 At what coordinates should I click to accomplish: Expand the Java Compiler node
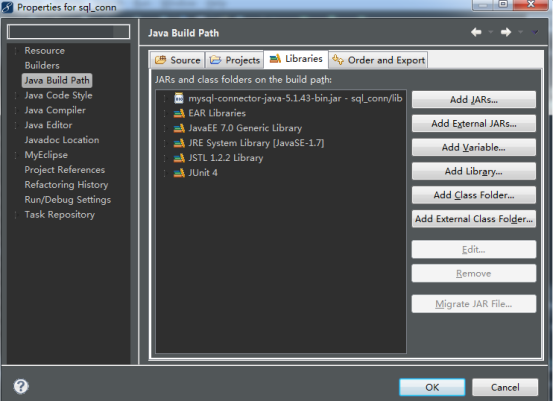coord(16,111)
